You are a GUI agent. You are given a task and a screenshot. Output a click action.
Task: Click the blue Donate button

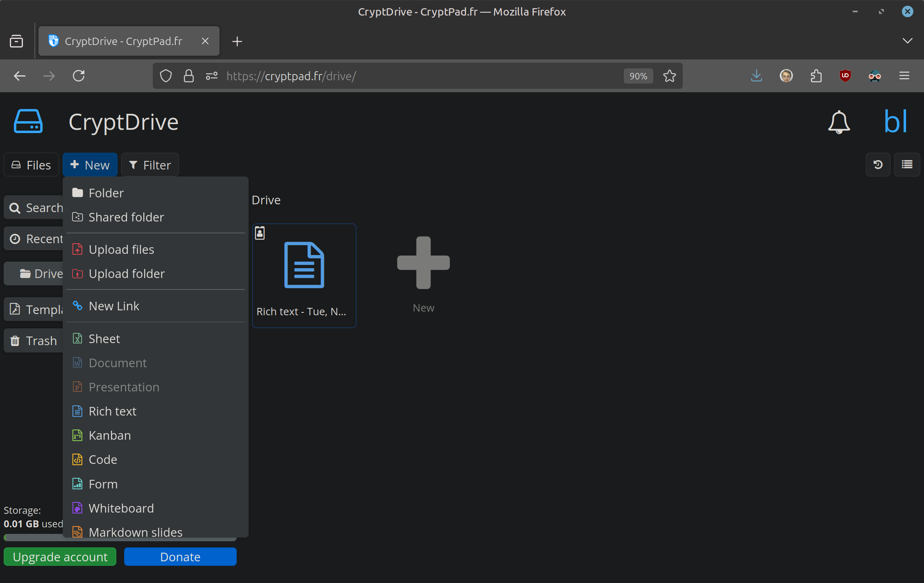pos(180,557)
